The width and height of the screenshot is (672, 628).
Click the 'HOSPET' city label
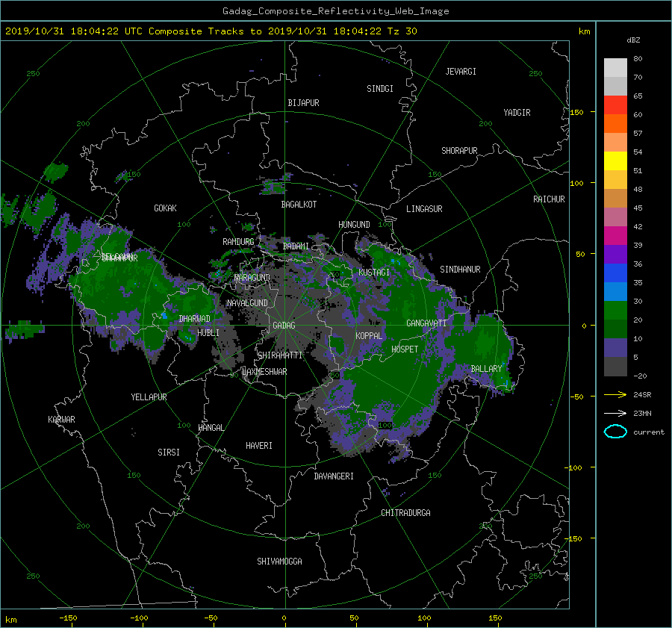click(405, 349)
